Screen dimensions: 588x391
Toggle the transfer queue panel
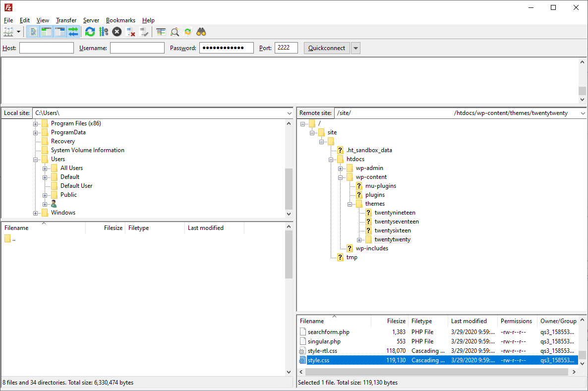pos(72,31)
